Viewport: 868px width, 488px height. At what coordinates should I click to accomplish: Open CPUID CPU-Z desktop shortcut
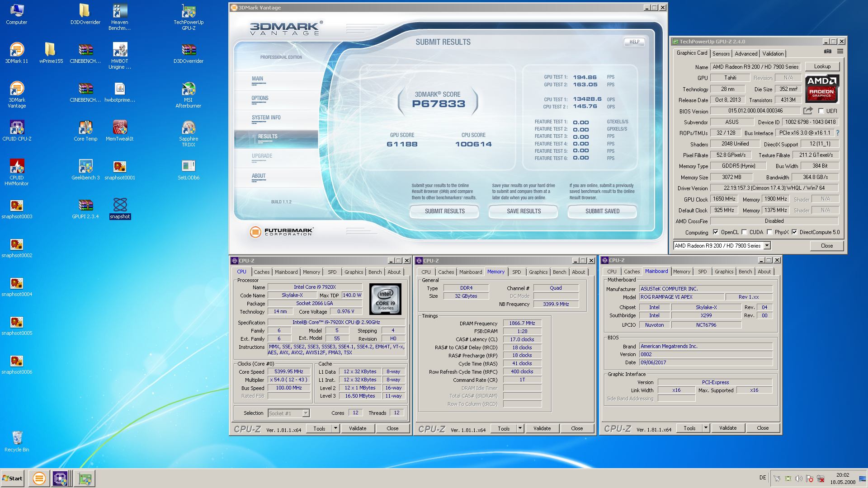(17, 131)
